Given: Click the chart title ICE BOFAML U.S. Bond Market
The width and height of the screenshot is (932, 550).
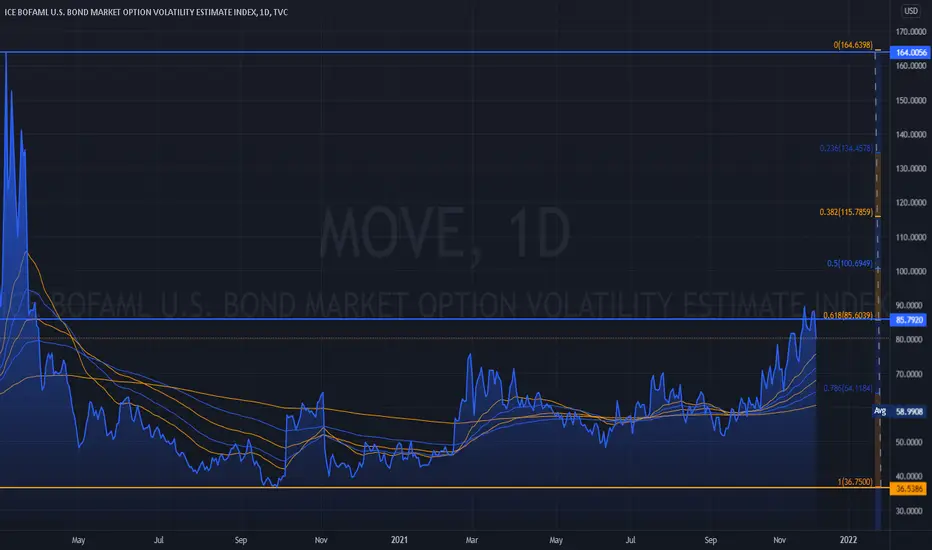Looking at the screenshot, I should click(x=146, y=12).
